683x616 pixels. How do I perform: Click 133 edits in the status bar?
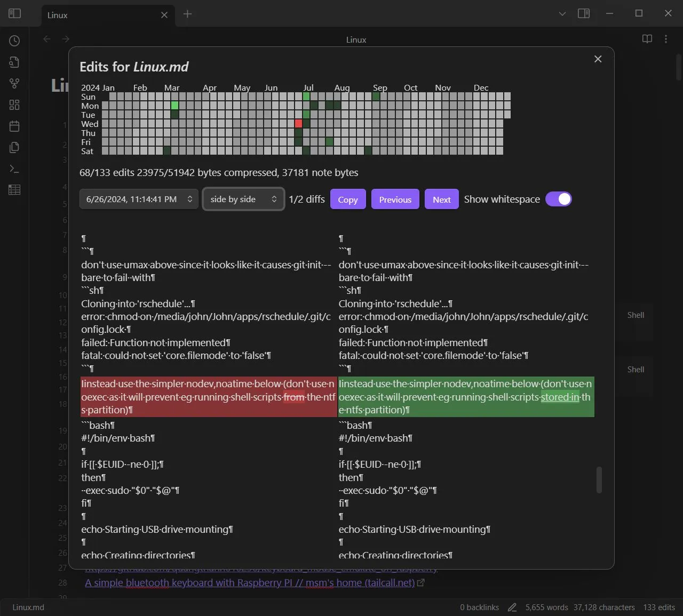coord(659,607)
